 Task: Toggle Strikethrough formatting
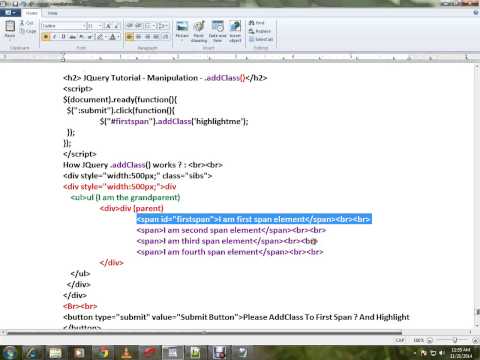[72, 37]
